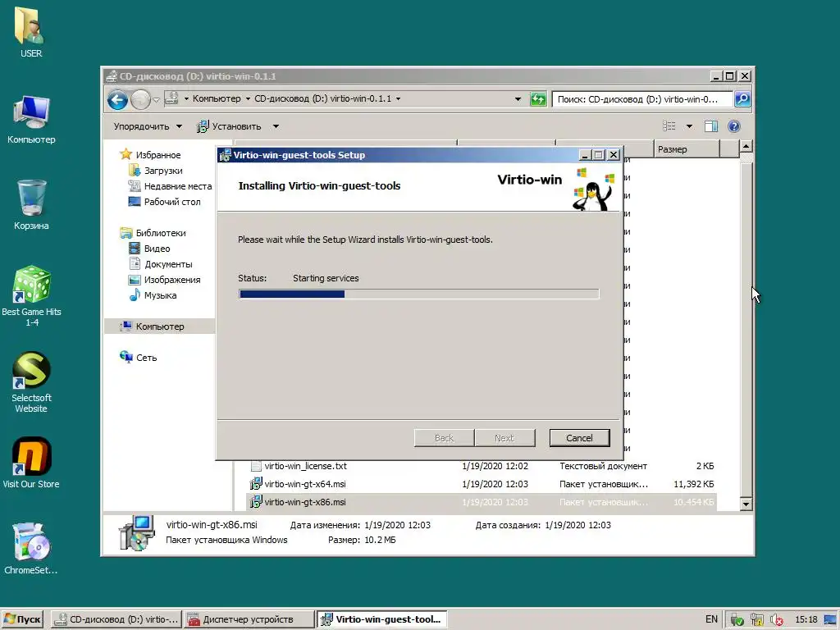Click show desktop taskbar icon
The height and width of the screenshot is (630, 840).
(x=830, y=620)
